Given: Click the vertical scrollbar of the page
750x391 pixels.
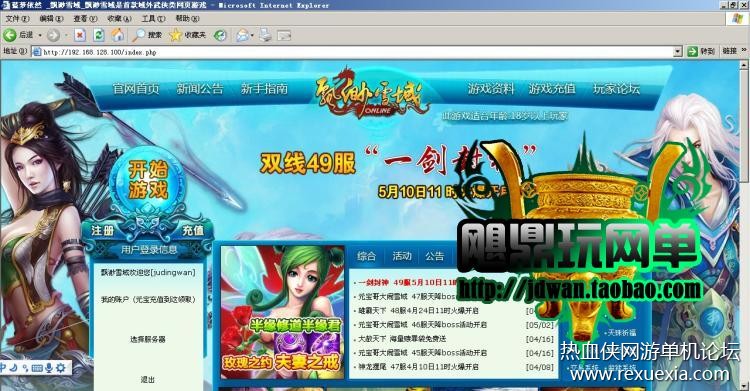Looking at the screenshot, I should point(745,225).
